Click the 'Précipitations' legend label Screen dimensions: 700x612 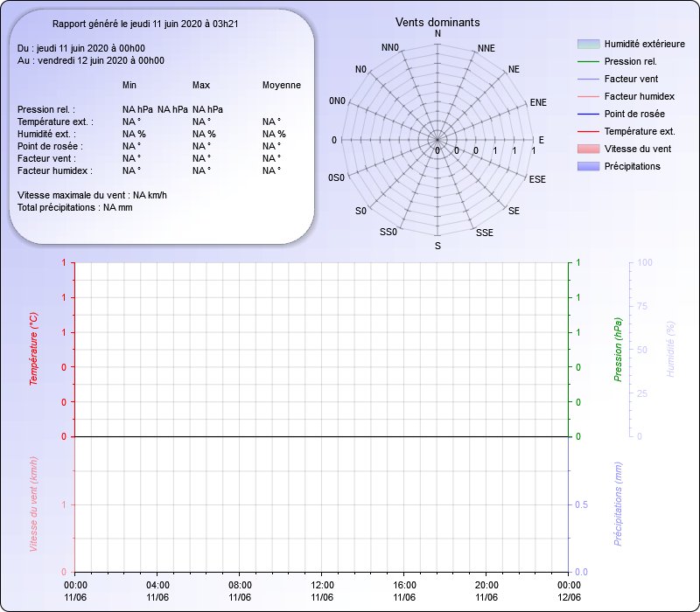pos(632,166)
